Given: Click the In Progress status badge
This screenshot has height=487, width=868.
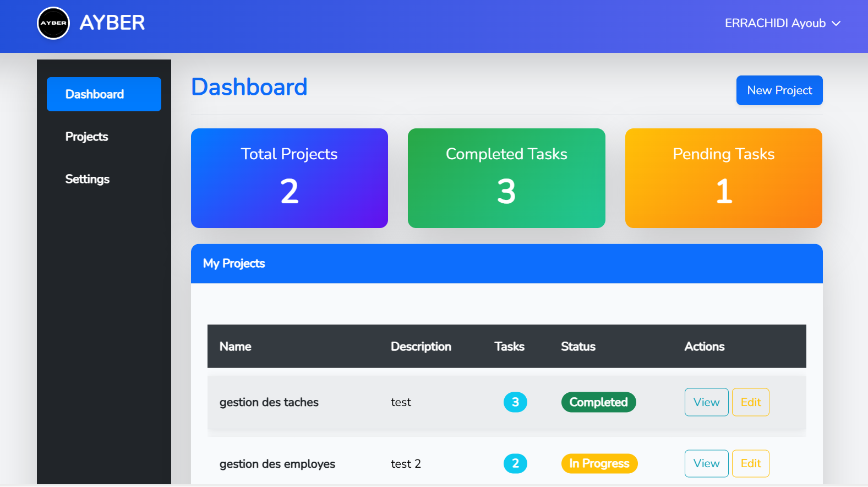Looking at the screenshot, I should [599, 463].
